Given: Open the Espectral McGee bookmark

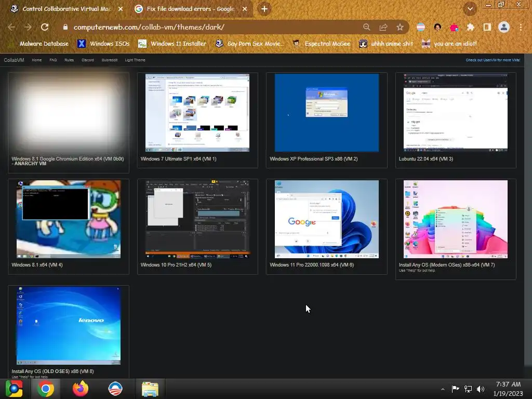Looking at the screenshot, I should [321, 44].
